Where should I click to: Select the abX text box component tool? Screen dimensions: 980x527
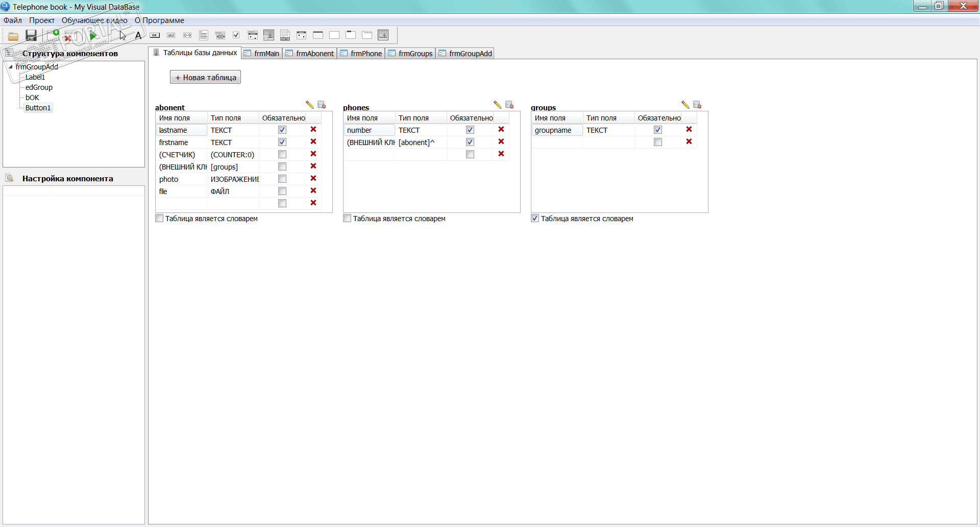click(x=171, y=35)
